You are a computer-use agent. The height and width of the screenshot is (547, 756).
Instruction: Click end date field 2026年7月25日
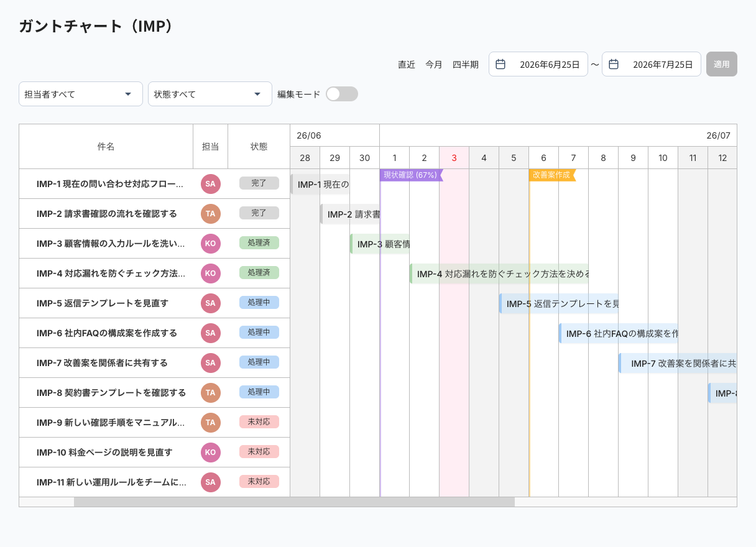click(652, 64)
